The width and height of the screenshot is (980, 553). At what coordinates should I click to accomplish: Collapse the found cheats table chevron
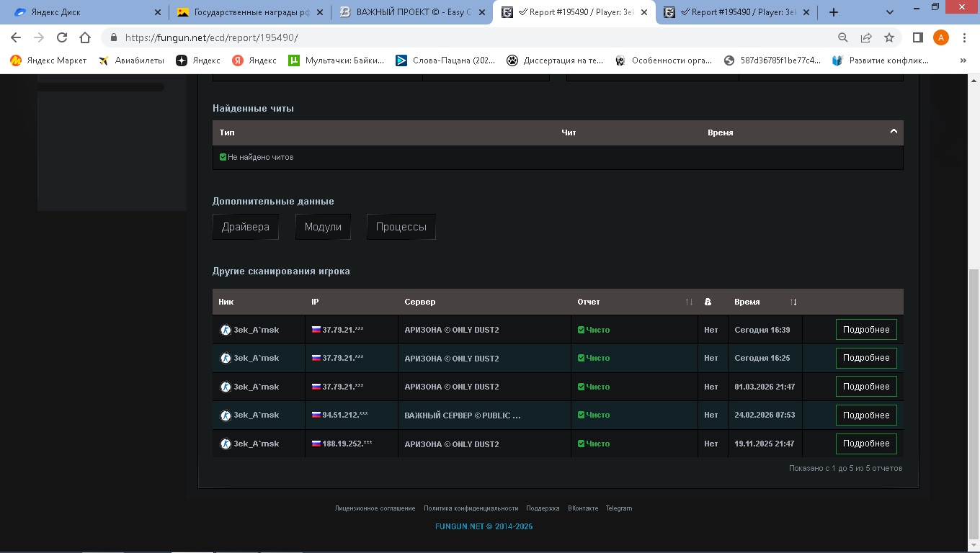pyautogui.click(x=894, y=132)
